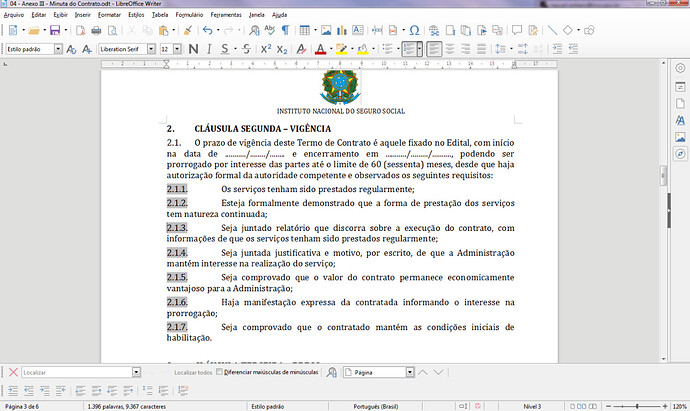Click the basic shapes diamond icon
Screen dimensions: 690x411
568,30
